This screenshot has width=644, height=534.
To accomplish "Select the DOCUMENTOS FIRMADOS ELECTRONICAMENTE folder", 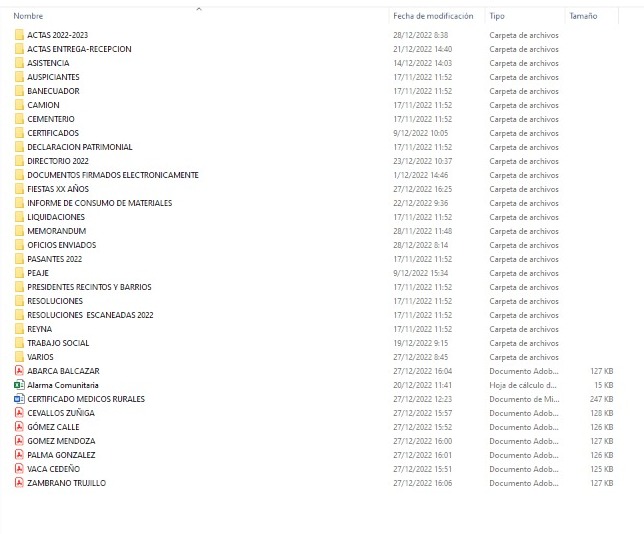I will click(112, 175).
